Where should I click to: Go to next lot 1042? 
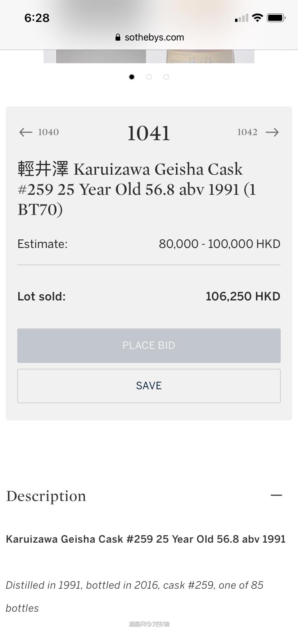(x=247, y=132)
